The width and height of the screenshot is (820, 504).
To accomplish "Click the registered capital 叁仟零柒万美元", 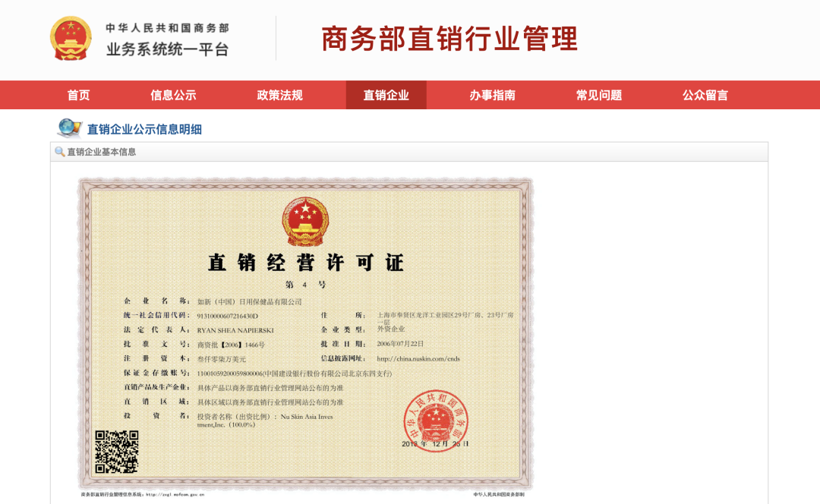I will (221, 359).
